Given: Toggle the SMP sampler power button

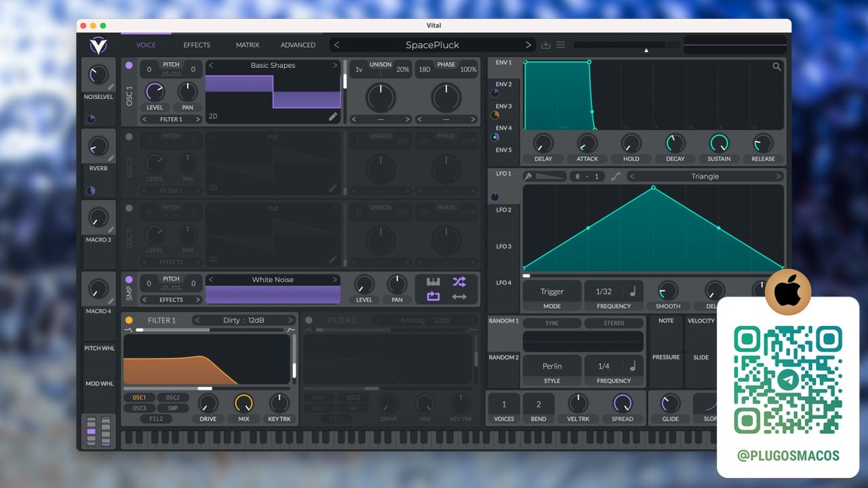Looking at the screenshot, I should point(129,280).
